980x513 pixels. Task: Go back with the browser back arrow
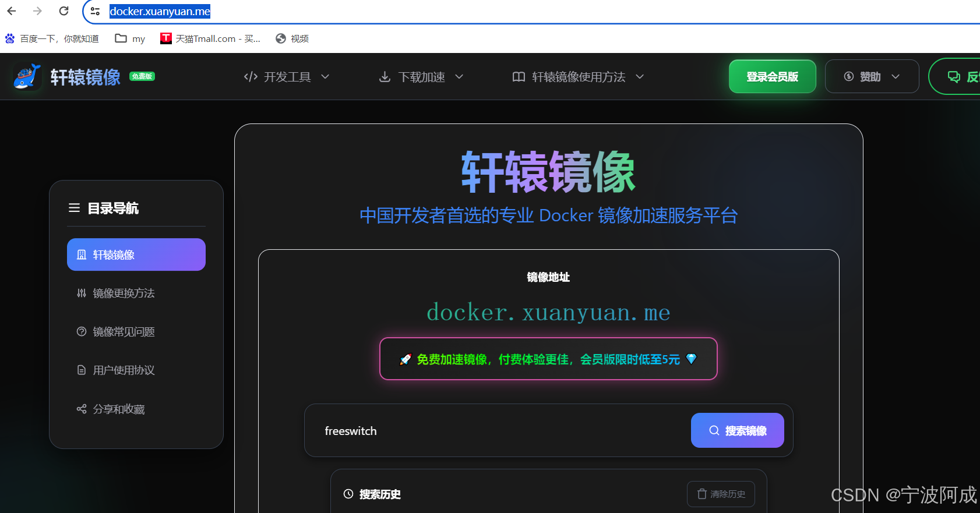12,10
